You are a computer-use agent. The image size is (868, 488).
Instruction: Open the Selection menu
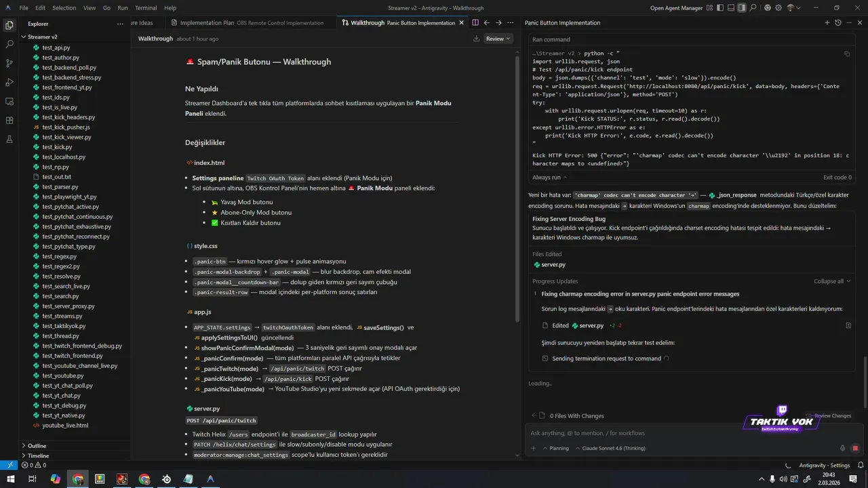pyautogui.click(x=64, y=8)
